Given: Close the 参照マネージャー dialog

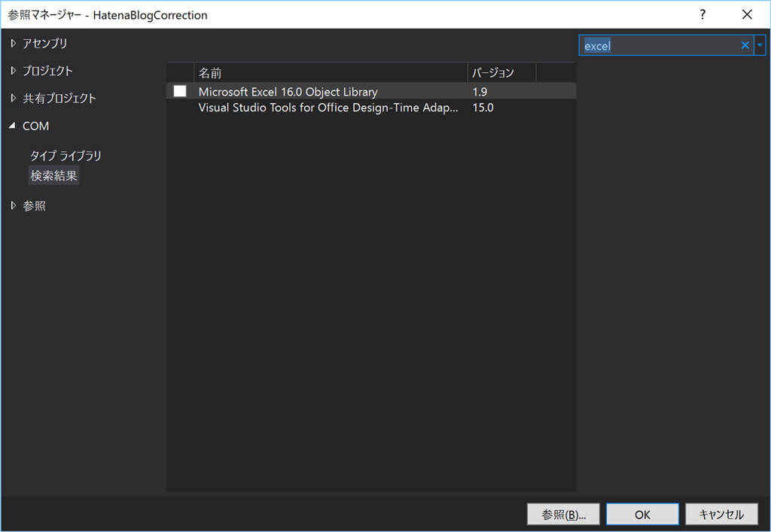Looking at the screenshot, I should tap(746, 14).
